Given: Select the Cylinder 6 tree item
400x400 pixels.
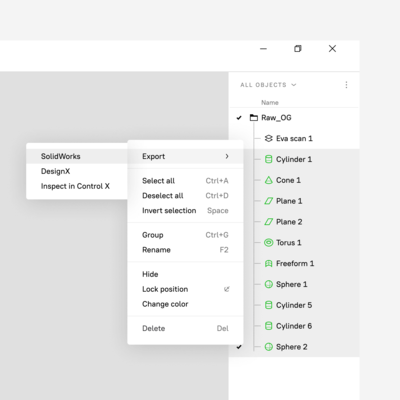Looking at the screenshot, I should pos(294,326).
